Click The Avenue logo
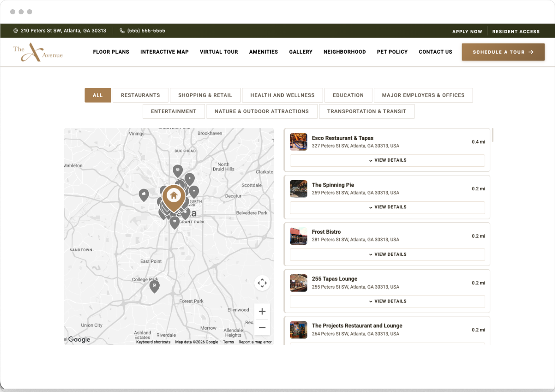 tap(38, 52)
